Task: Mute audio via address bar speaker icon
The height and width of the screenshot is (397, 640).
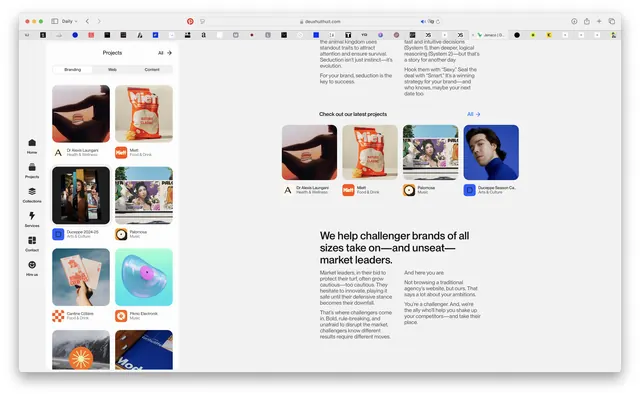Action: click(x=423, y=22)
